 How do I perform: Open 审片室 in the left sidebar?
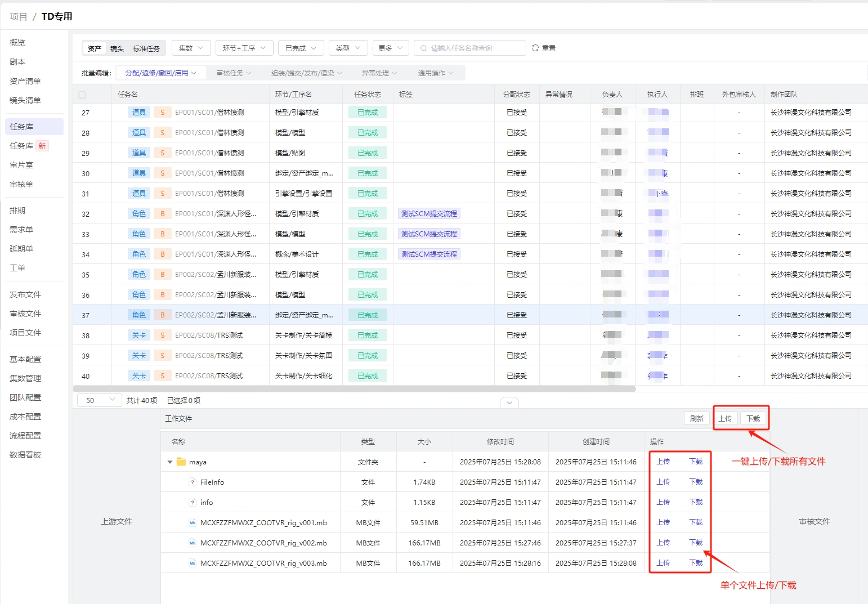pos(21,165)
